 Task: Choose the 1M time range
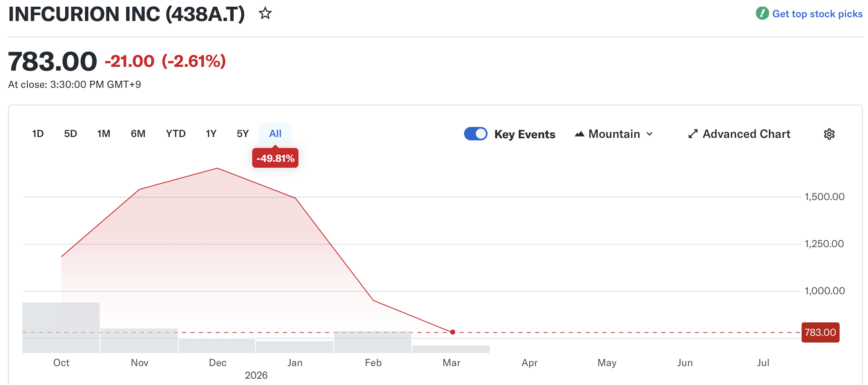click(x=103, y=134)
